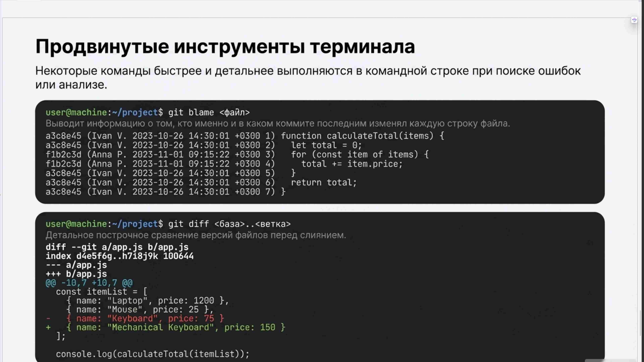Click blame line 2 "let total = 0;"
This screenshot has width=644, height=362.
[326, 145]
